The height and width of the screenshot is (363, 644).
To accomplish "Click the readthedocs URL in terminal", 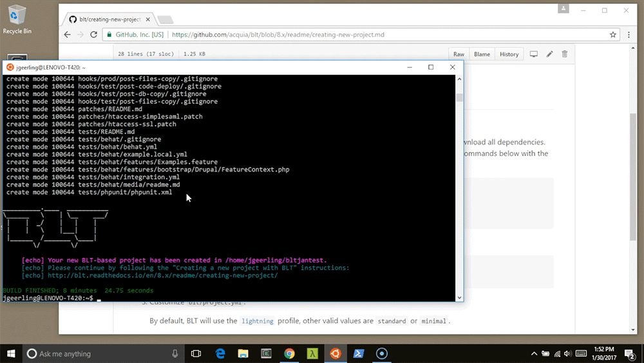I will click(x=163, y=275).
